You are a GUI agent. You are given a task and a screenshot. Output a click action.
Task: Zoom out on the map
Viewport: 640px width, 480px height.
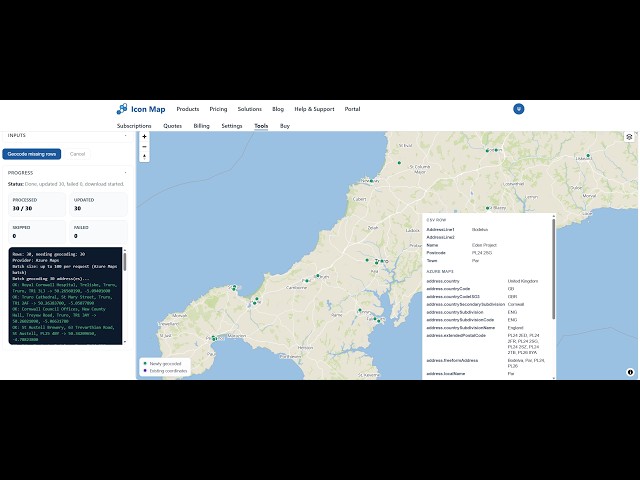(x=144, y=147)
